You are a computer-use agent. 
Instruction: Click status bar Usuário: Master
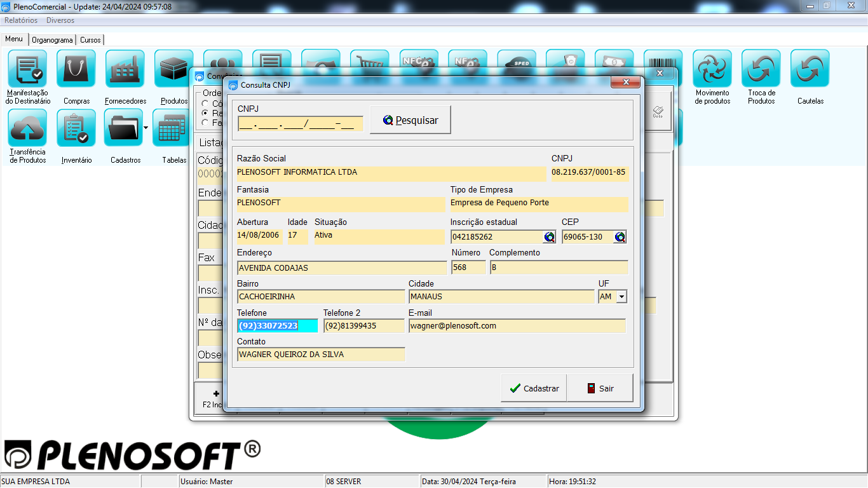click(251, 482)
